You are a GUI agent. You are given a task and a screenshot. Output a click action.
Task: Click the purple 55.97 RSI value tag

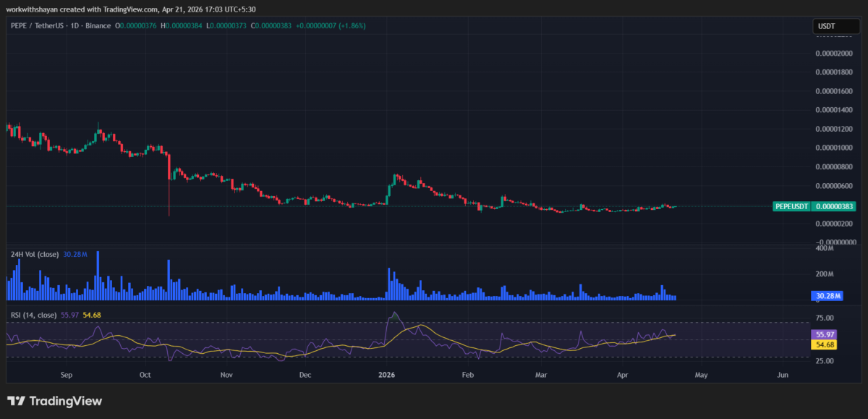pyautogui.click(x=825, y=335)
